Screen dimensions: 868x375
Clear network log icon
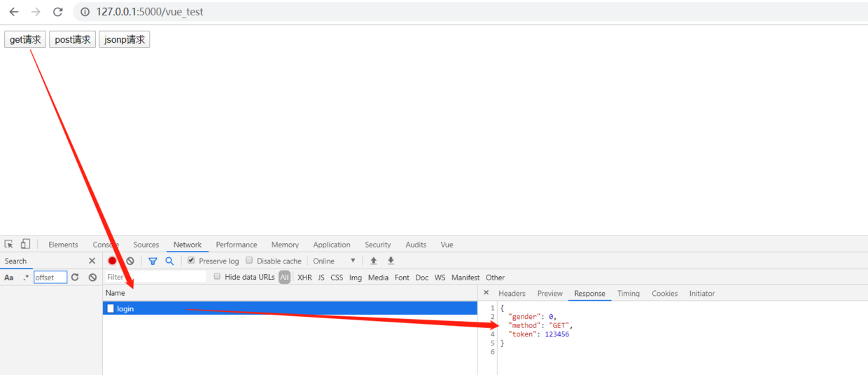130,261
